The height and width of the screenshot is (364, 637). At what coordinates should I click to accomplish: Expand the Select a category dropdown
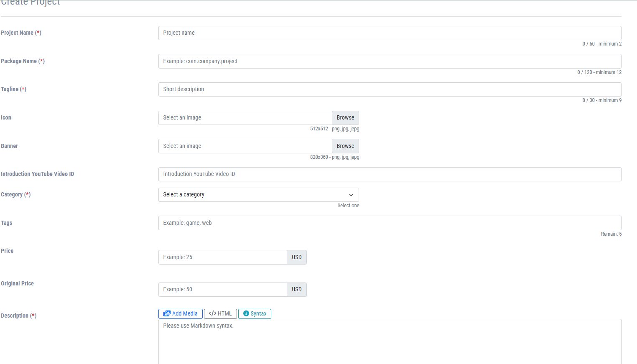click(258, 195)
